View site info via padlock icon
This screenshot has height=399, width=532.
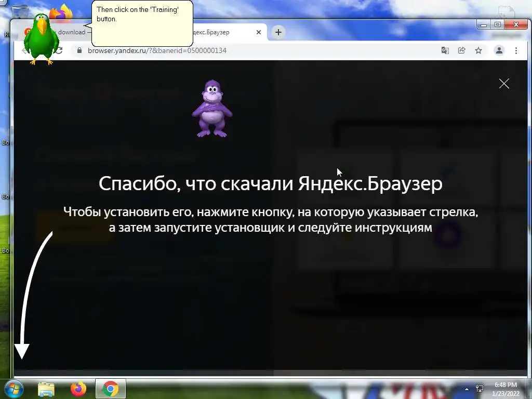click(79, 50)
